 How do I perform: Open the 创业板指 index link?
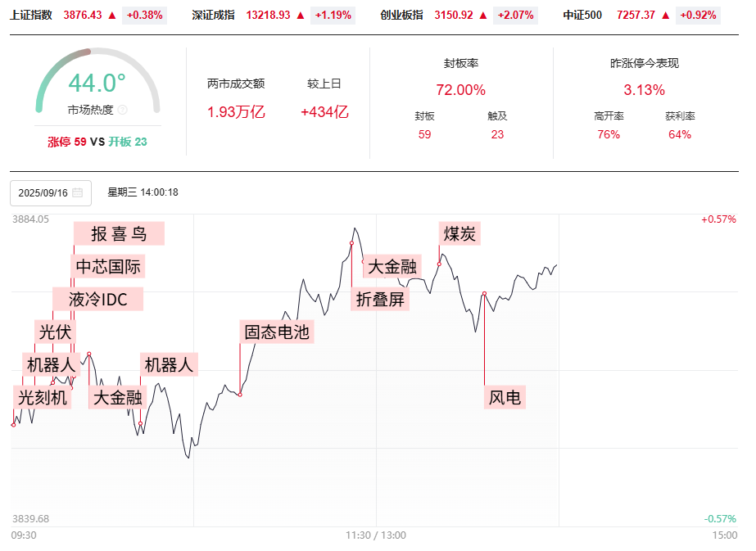[402, 15]
